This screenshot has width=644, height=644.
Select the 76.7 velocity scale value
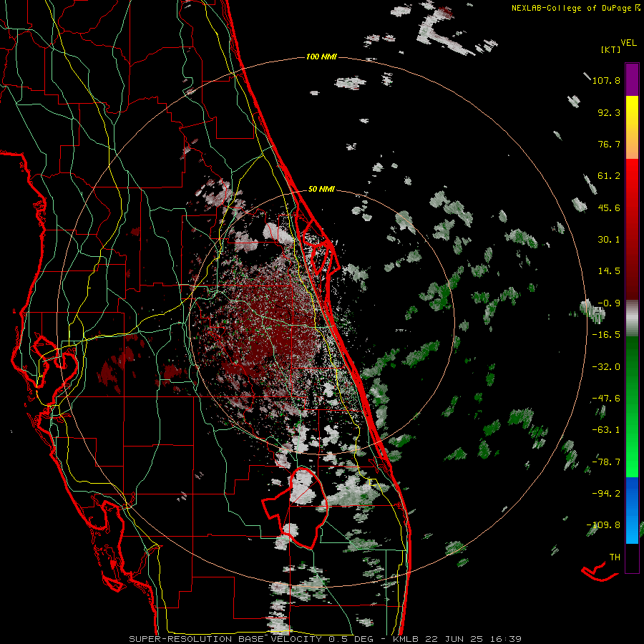pyautogui.click(x=609, y=144)
